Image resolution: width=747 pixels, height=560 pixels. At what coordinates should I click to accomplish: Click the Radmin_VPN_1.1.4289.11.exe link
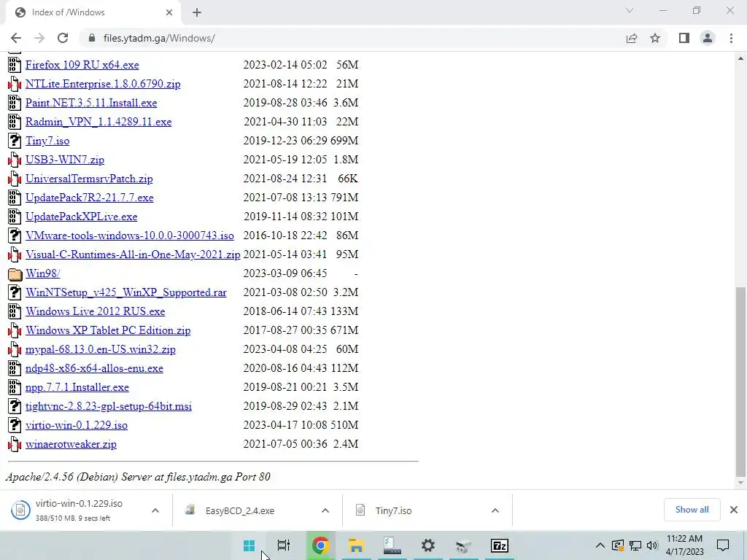point(98,122)
